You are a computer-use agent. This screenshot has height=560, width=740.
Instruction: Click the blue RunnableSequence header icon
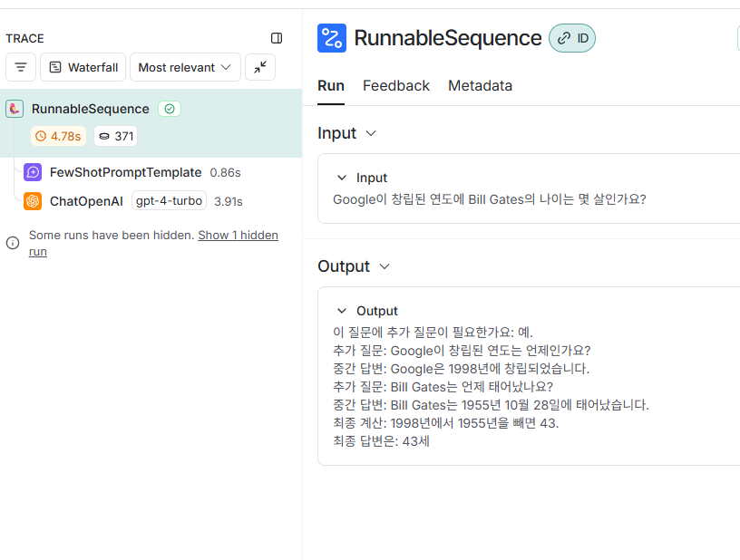coord(332,38)
